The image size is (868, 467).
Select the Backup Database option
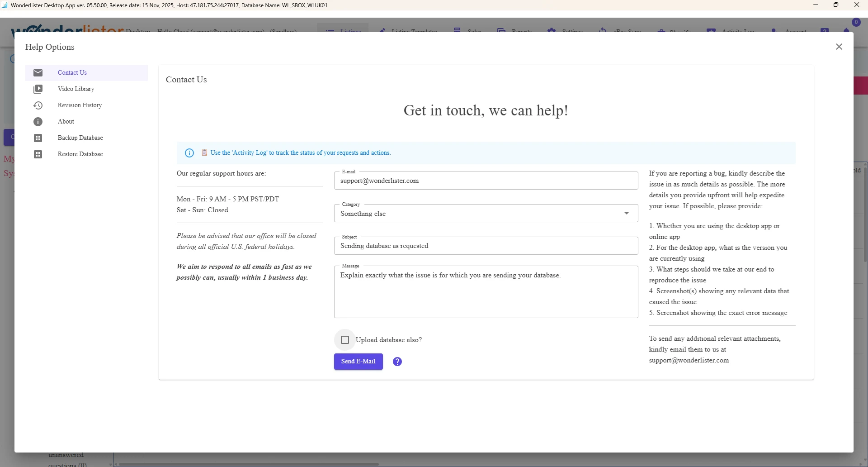pyautogui.click(x=80, y=138)
